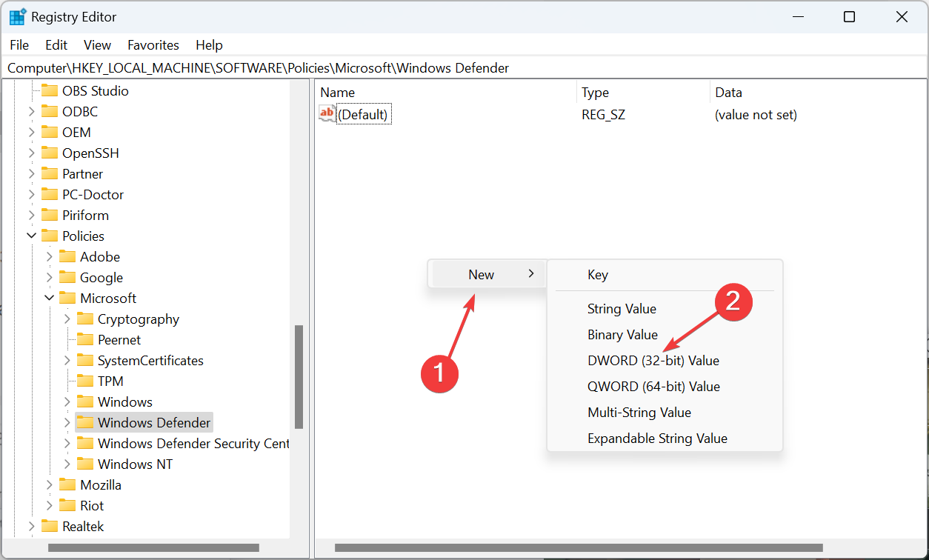Click the REG_SZ type cell
The width and height of the screenshot is (929, 560).
click(603, 115)
